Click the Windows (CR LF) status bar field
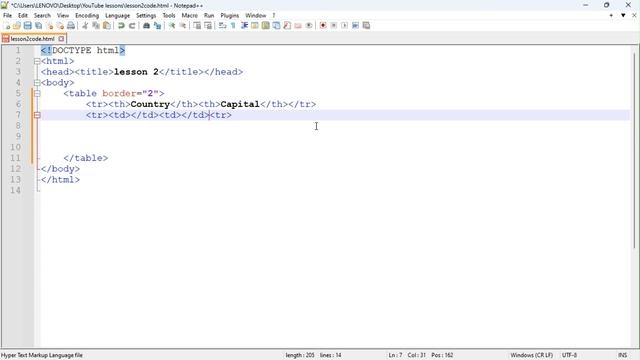Image resolution: width=640 pixels, height=360 pixels. point(531,355)
